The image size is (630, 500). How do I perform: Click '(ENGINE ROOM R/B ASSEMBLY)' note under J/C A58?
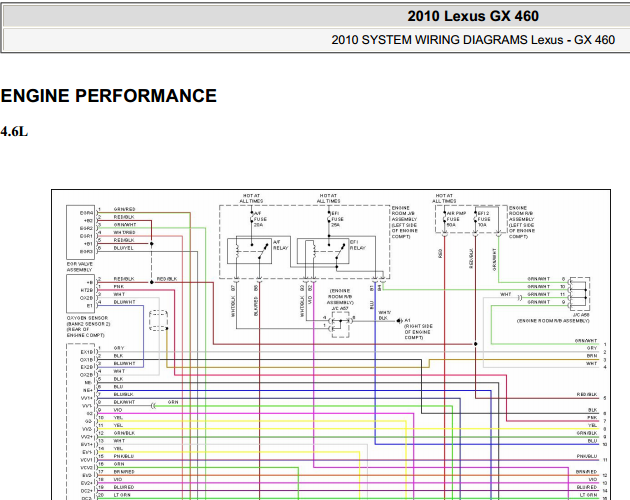(x=553, y=321)
